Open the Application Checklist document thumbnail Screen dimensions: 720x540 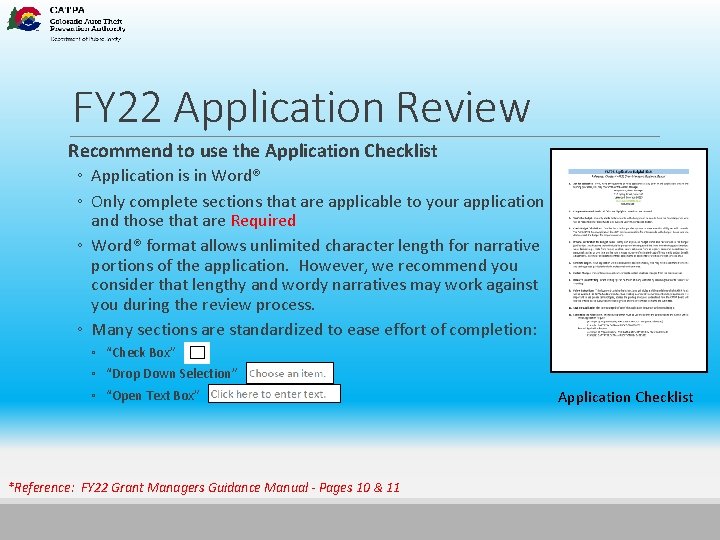[x=629, y=260]
